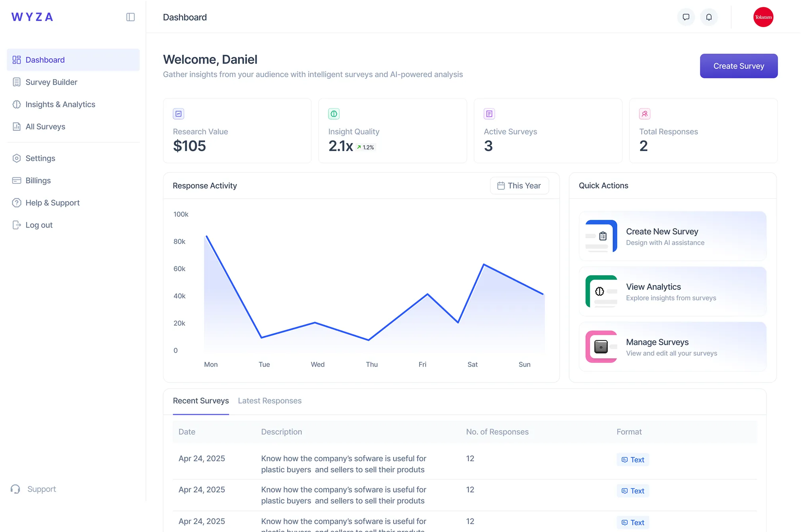The image size is (801, 532).
Task: Click the All Surveys bar-chart icon
Action: click(x=16, y=126)
